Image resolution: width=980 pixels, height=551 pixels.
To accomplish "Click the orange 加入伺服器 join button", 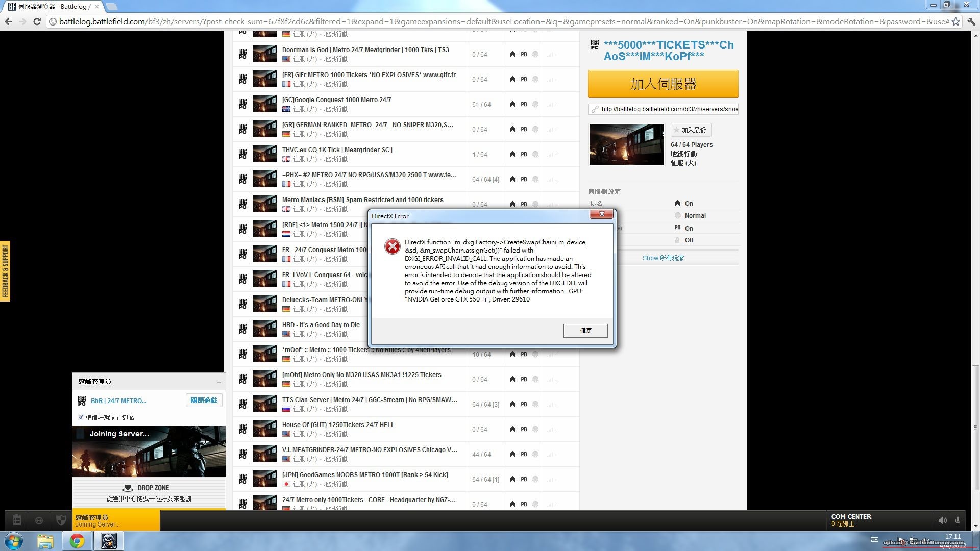I will (663, 84).
